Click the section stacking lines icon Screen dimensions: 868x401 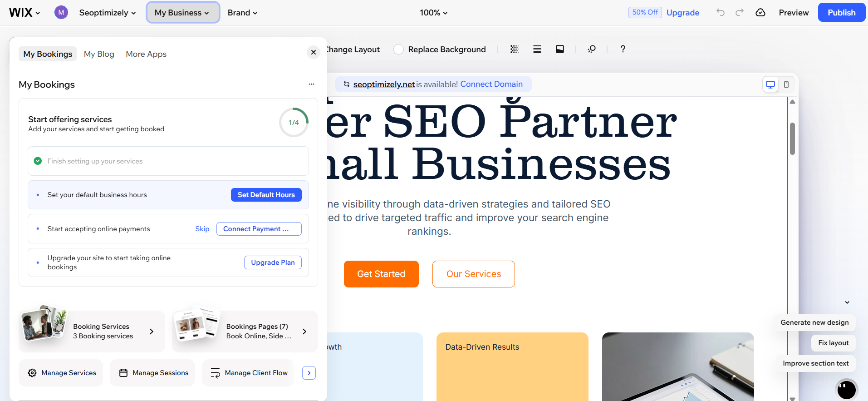pyautogui.click(x=537, y=49)
